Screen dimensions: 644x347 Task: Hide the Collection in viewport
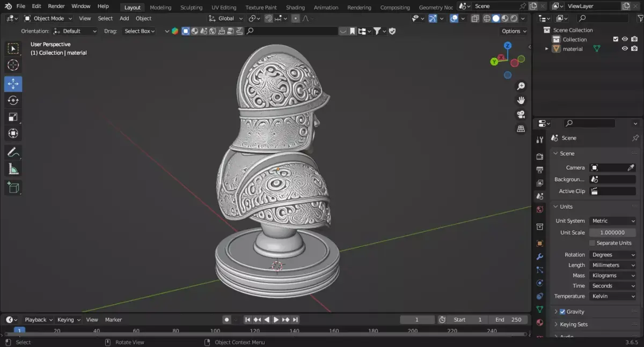pyautogui.click(x=625, y=39)
